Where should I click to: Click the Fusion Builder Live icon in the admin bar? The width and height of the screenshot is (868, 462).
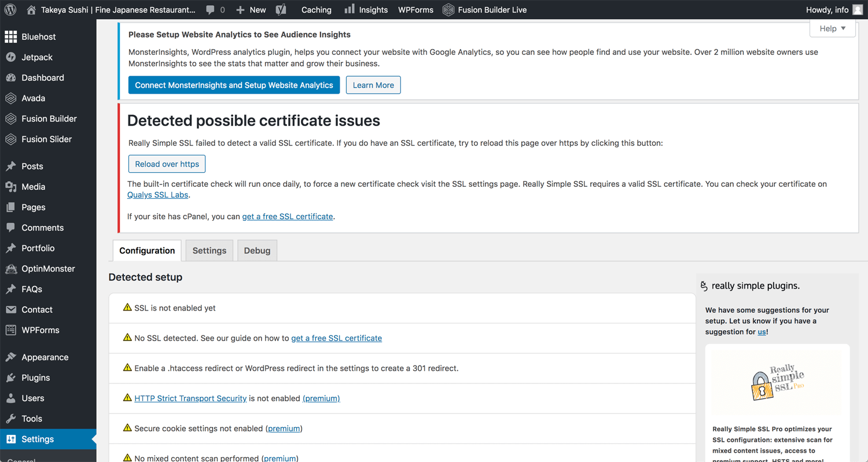click(448, 10)
